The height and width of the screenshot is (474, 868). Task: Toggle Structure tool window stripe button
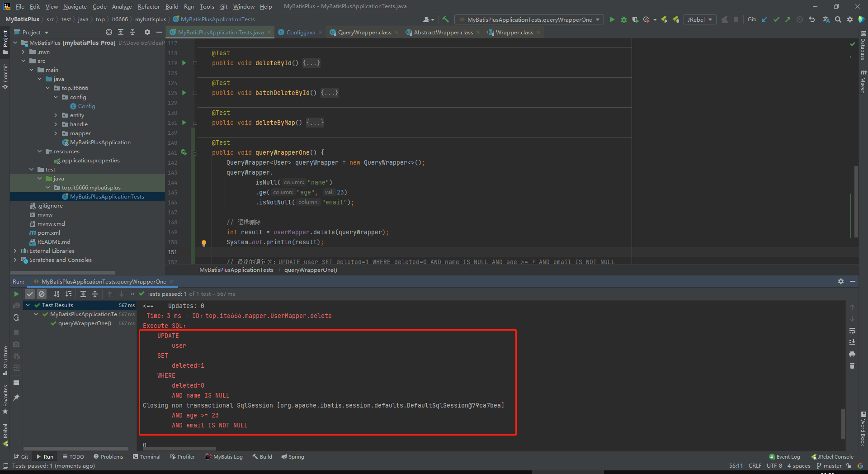coord(5,360)
